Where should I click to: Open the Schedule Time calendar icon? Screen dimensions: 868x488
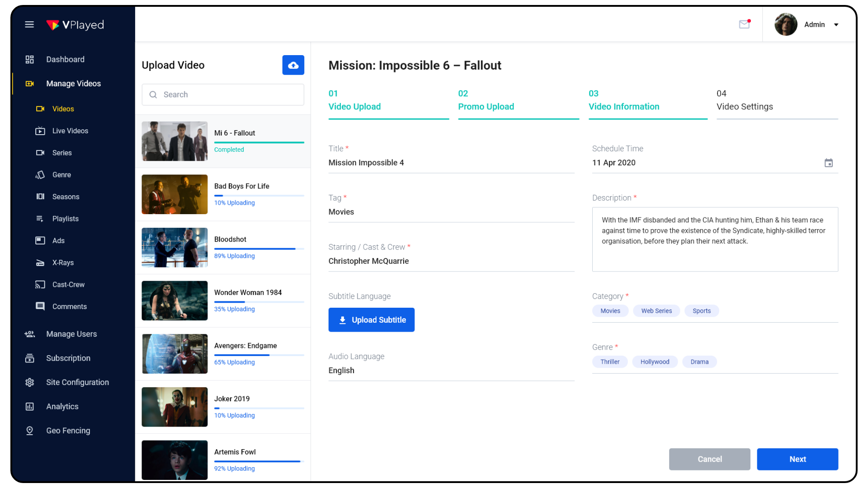tap(828, 163)
